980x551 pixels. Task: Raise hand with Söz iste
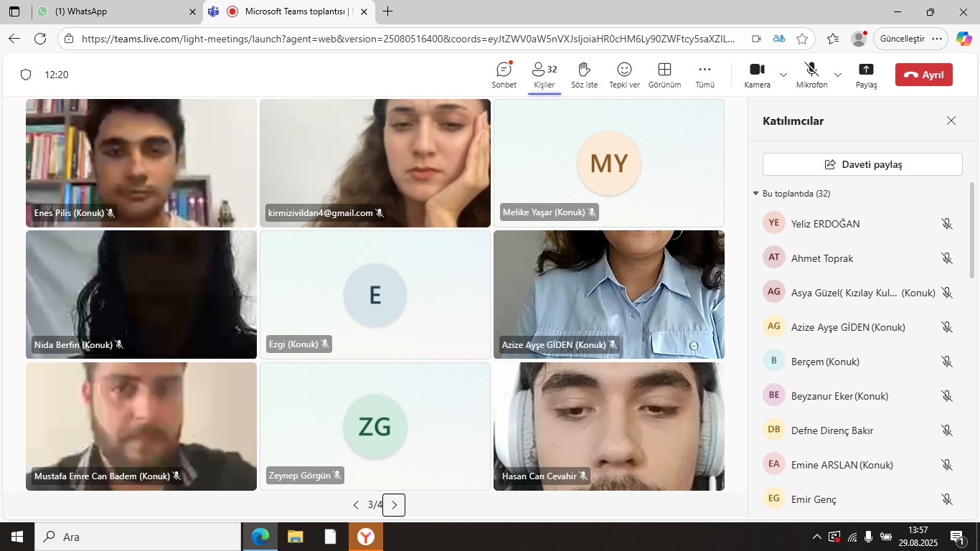point(584,75)
